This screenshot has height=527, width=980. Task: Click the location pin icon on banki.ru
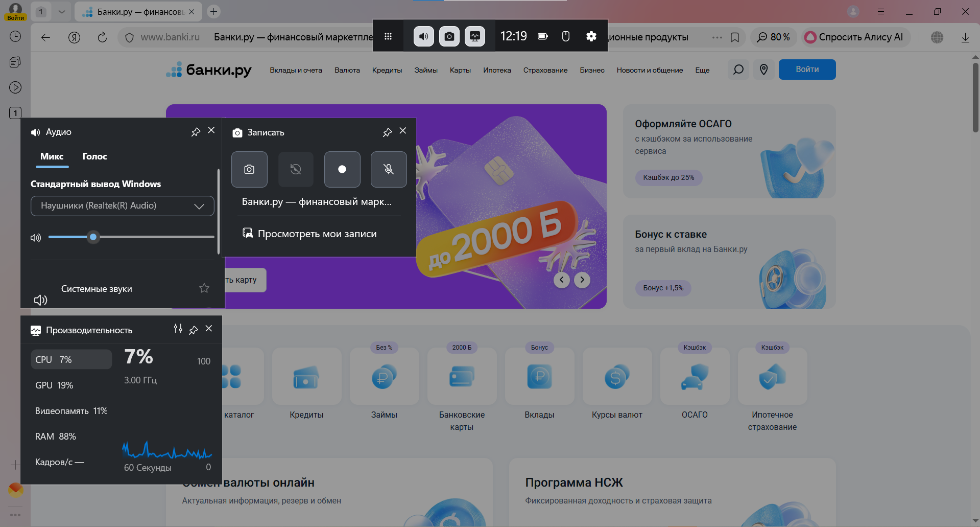763,70
